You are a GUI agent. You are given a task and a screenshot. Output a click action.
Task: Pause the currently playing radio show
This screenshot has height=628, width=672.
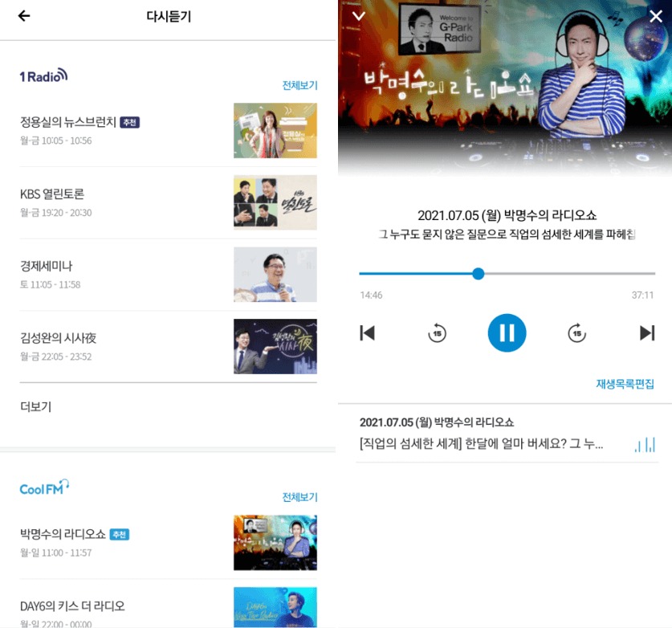507,332
